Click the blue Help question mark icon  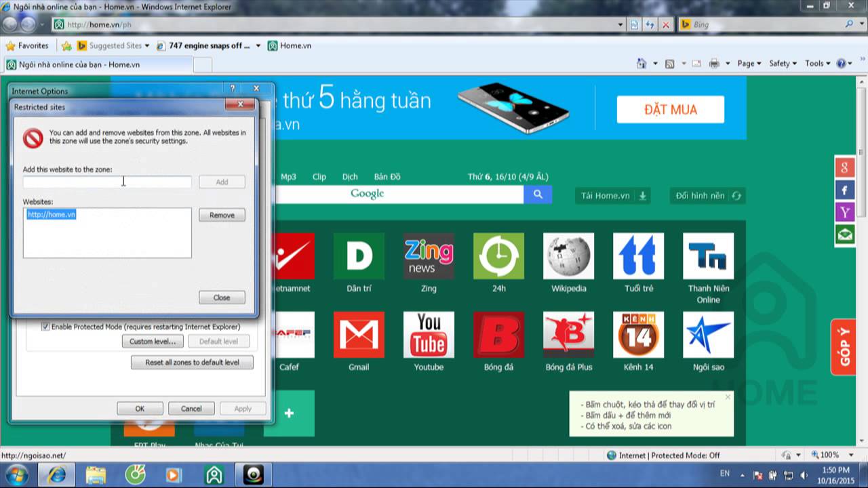click(842, 63)
